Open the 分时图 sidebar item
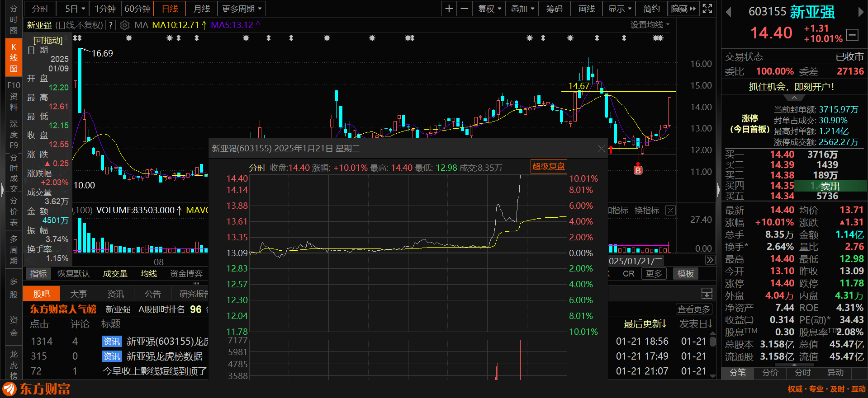The image size is (868, 398). pyautogui.click(x=14, y=19)
